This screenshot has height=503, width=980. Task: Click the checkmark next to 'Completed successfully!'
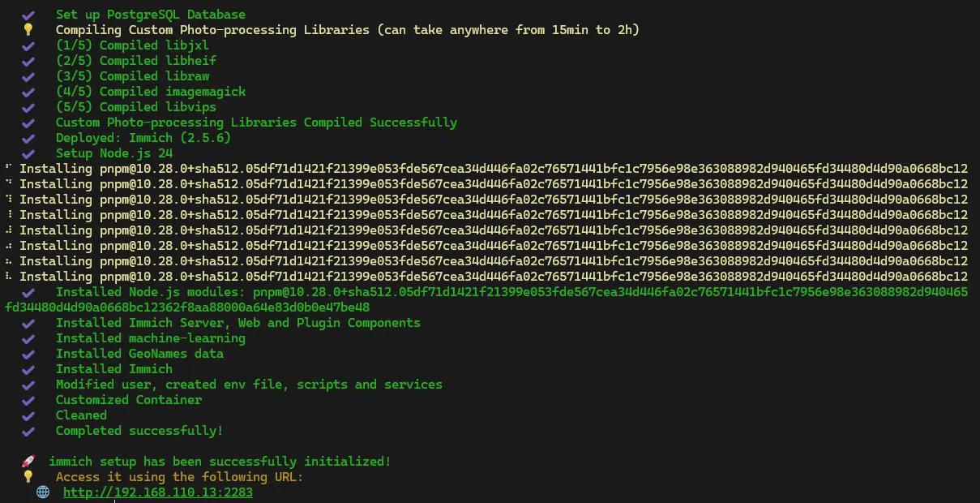pos(28,431)
